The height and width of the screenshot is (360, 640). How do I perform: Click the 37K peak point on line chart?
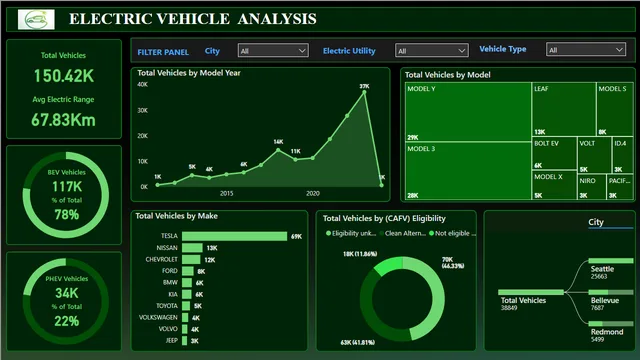pyautogui.click(x=364, y=92)
